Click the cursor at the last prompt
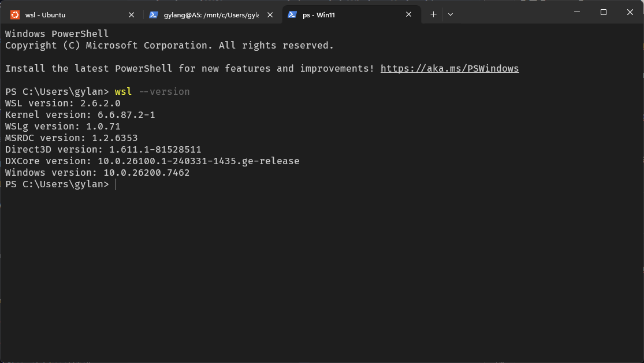 coord(116,184)
